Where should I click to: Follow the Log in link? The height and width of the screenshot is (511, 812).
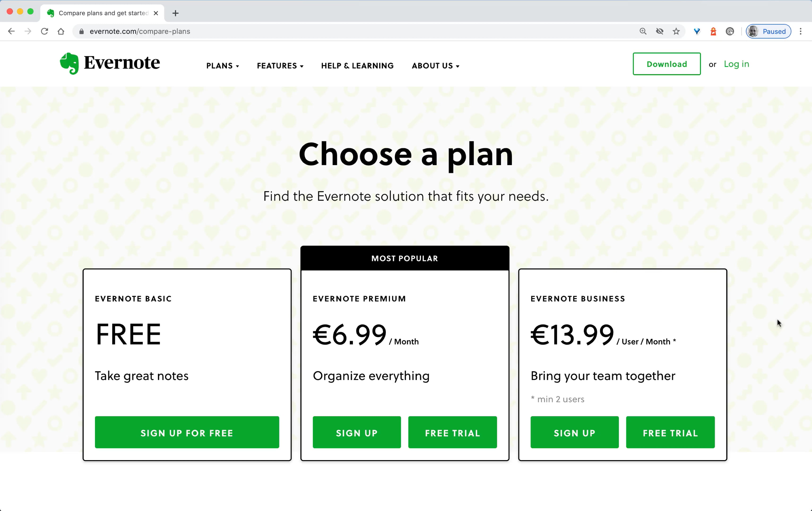[x=736, y=64]
